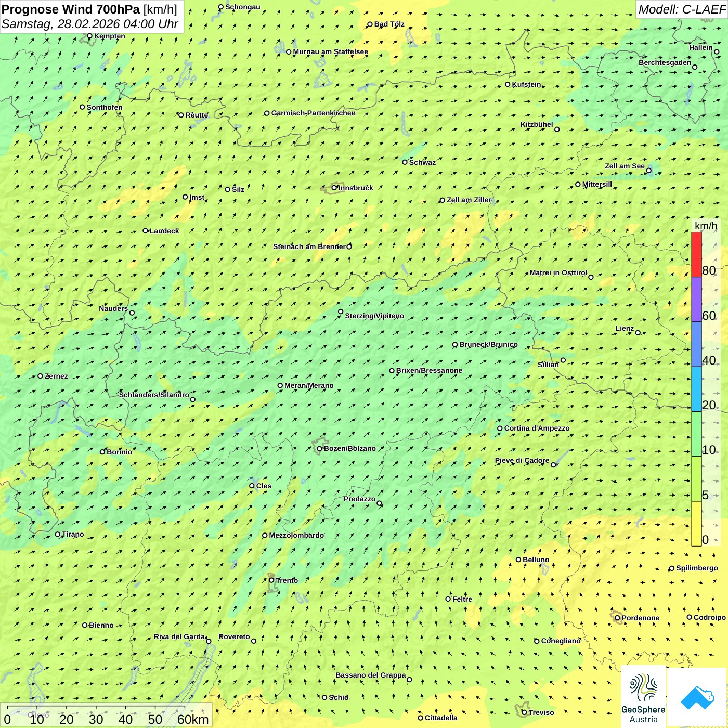Click the green 10 km/h legend color
The height and width of the screenshot is (728, 728).
(x=696, y=434)
